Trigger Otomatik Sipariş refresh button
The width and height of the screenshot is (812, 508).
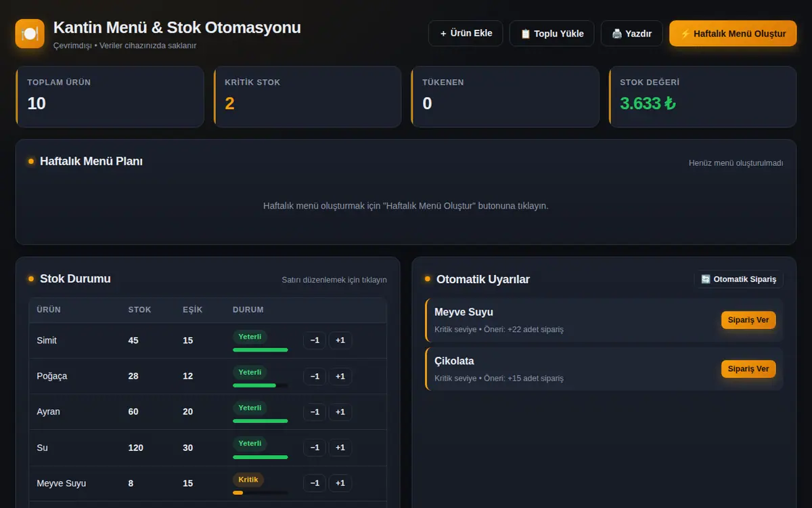739,279
